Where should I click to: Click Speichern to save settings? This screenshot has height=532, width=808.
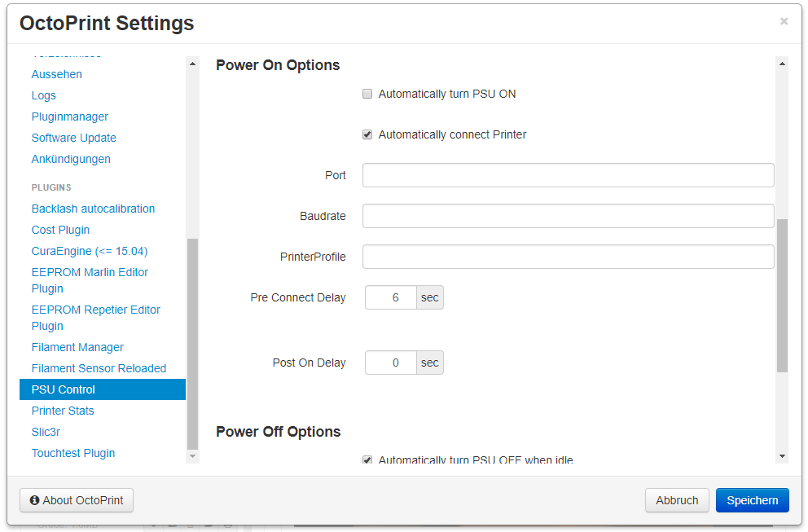point(753,500)
